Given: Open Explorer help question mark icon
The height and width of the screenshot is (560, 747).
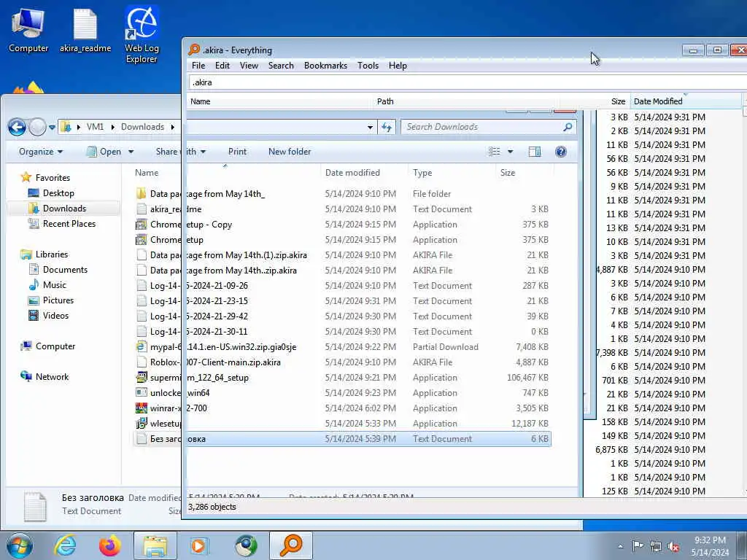Looking at the screenshot, I should coord(561,152).
